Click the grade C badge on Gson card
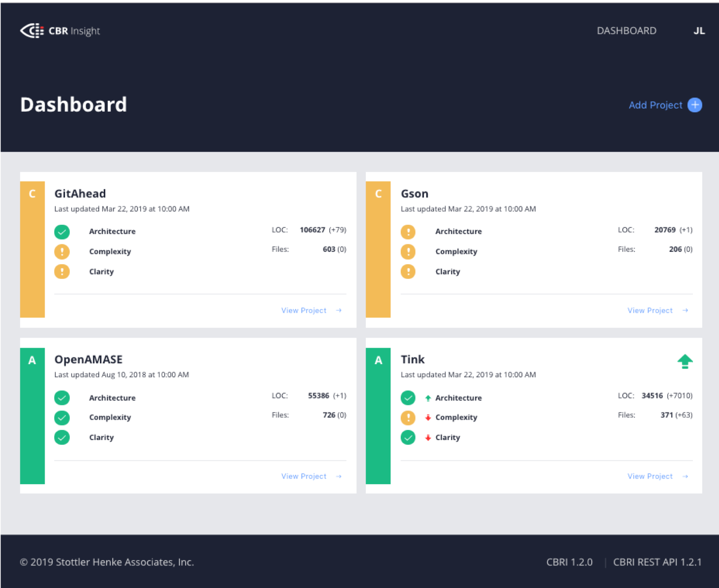The image size is (719, 588). pos(378,193)
